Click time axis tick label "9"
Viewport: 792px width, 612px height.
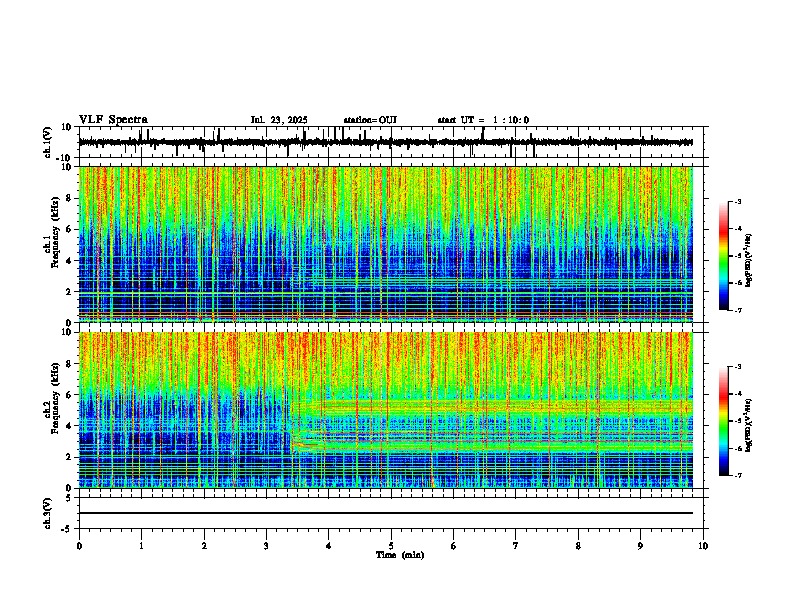pos(640,546)
